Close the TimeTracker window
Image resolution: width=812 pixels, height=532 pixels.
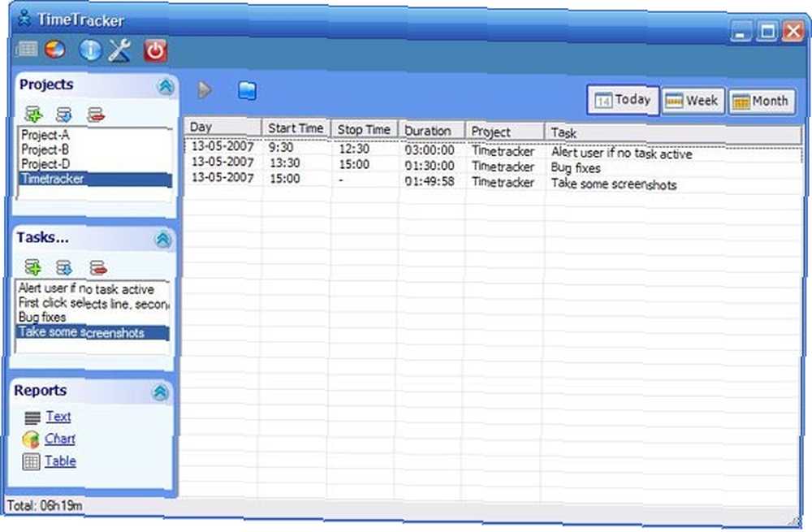(793, 31)
